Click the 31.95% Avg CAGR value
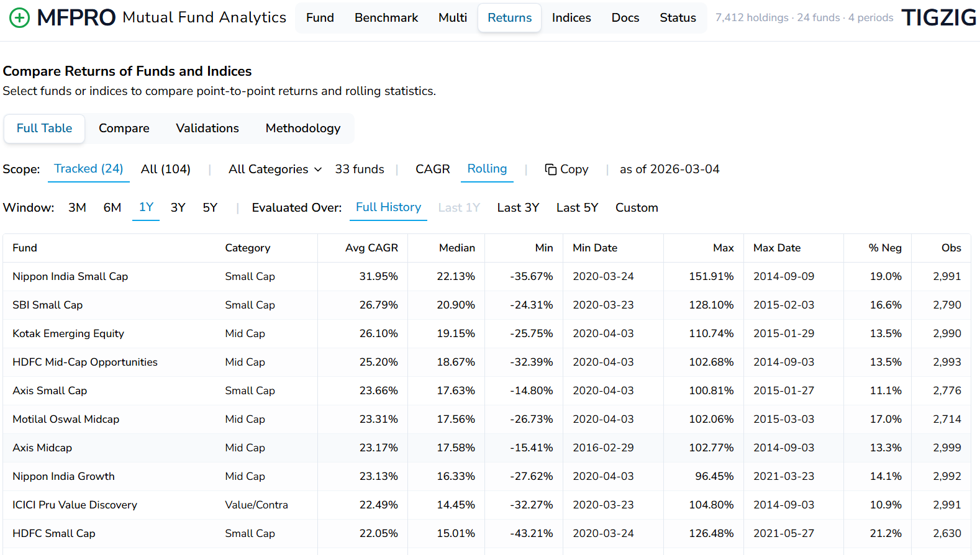This screenshot has height=555, width=980. [x=378, y=276]
